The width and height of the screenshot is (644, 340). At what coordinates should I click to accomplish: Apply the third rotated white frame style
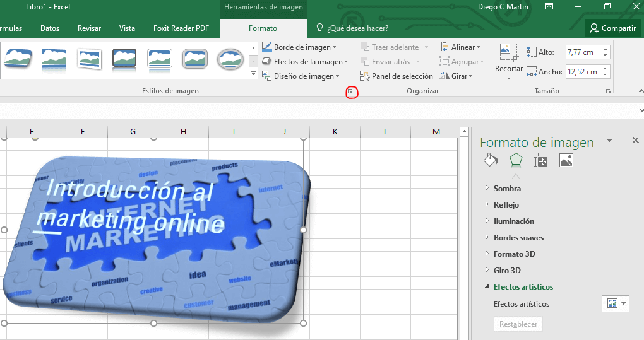click(x=89, y=59)
